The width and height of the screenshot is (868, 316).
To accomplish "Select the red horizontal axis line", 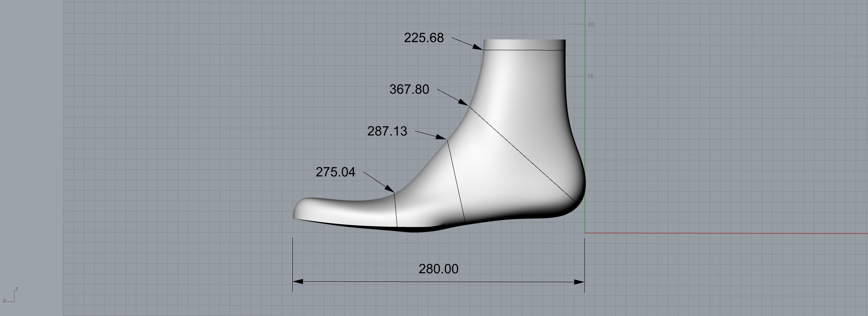I will (x=726, y=233).
